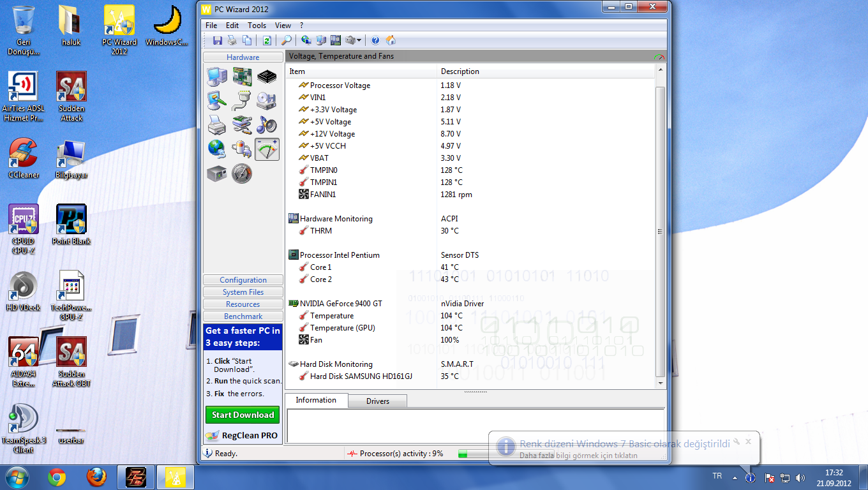Expand the Benchmark category
Screen dimensions: 868x490
click(x=243, y=316)
